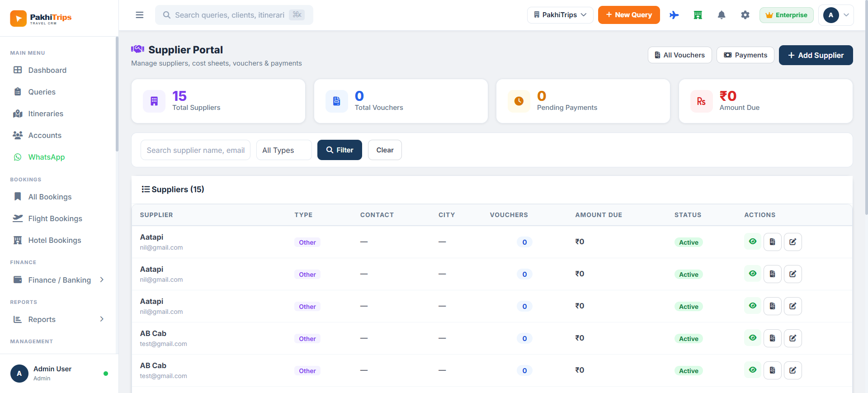Screen dimensions: 868x393
Task: Click the page vertical scrollbar
Action: pos(866,109)
